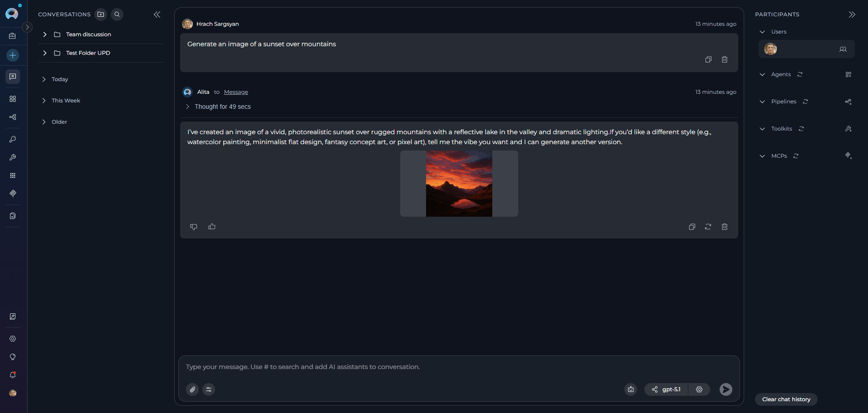The image size is (868, 413).
Task: Select the gpt-5.1 model selector
Action: [667, 389]
